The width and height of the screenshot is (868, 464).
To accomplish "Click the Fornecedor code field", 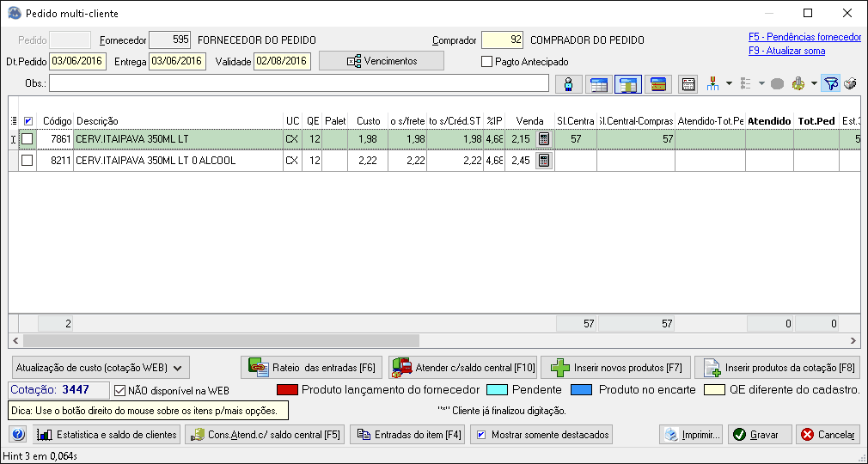I will (x=170, y=40).
